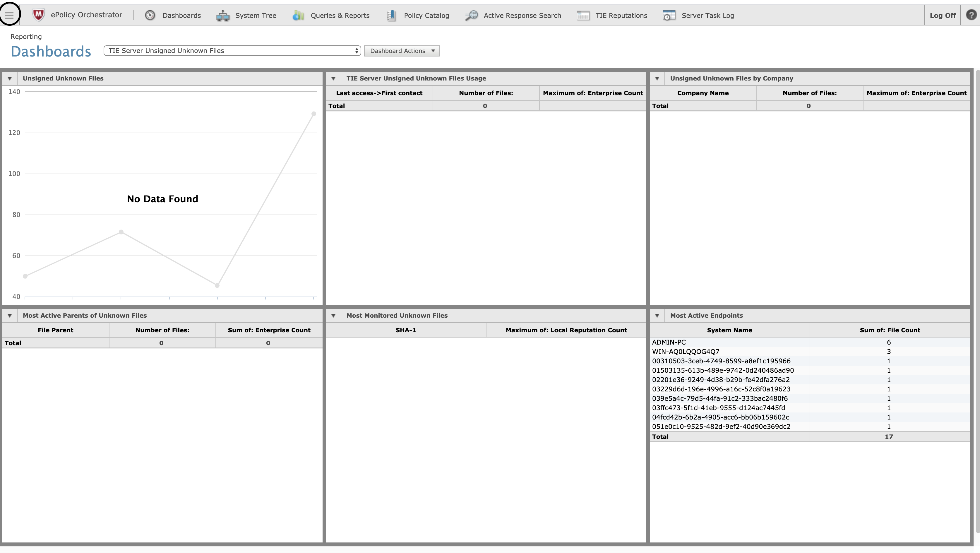Viewport: 980px width, 553px height.
Task: Click the Active Response Search magnifier icon
Action: 471,16
